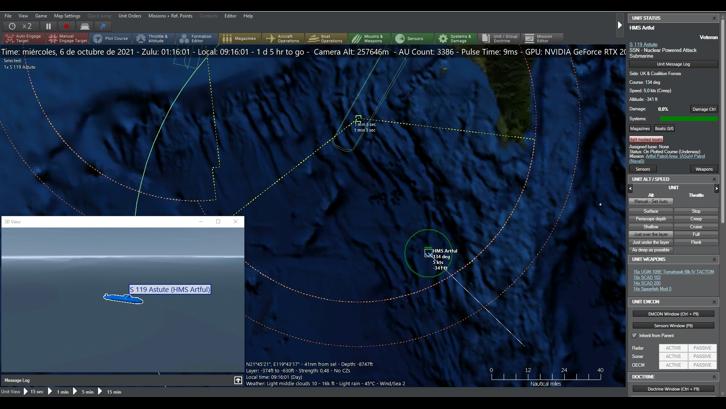The height and width of the screenshot is (409, 726).
Task: Collapse the Unit EMCON panel
Action: pos(715,302)
